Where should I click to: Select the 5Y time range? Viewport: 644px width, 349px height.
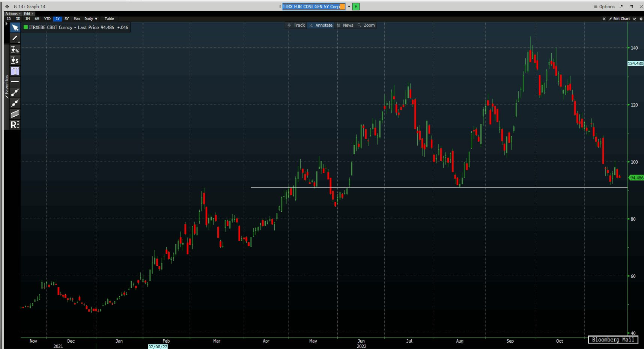[66, 19]
